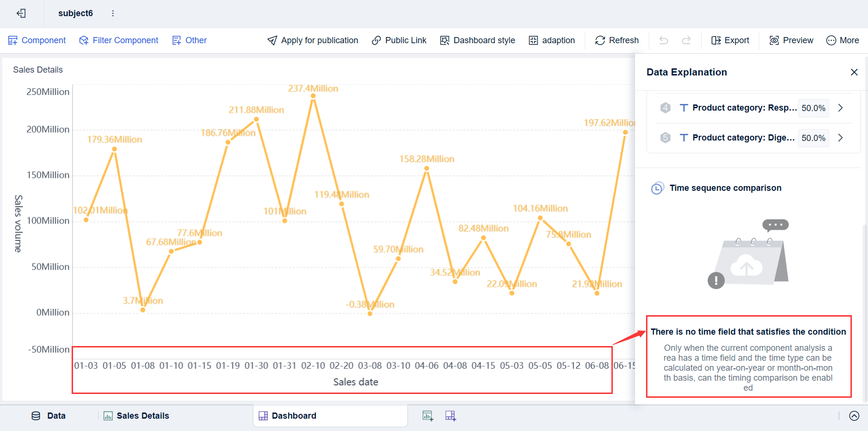The height and width of the screenshot is (431, 868).
Task: Close the Data Explanation panel
Action: pyautogui.click(x=854, y=72)
